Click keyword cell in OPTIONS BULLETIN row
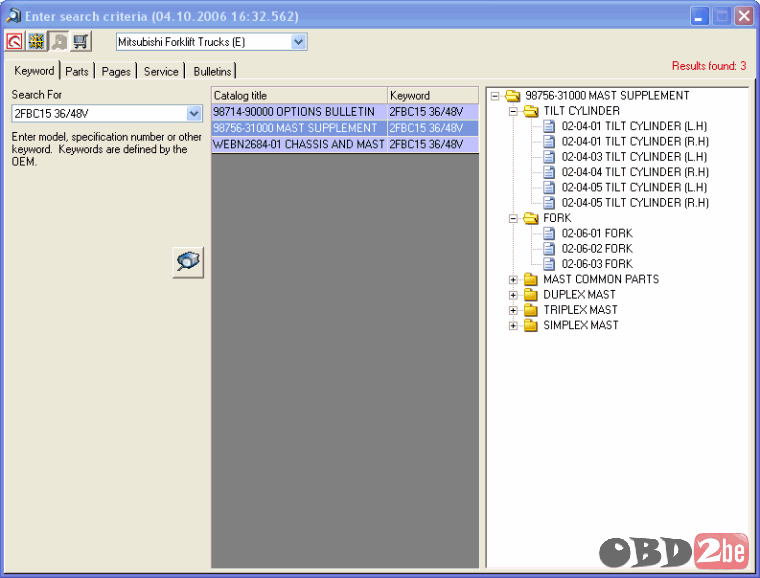The height and width of the screenshot is (578, 760). pyautogui.click(x=433, y=112)
